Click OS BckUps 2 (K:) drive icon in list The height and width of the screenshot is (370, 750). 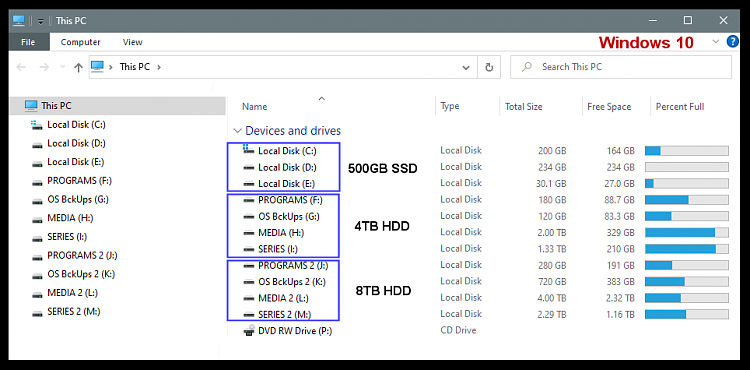248,282
